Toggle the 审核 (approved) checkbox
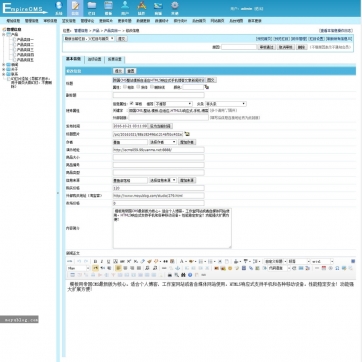This screenshot has height=362, width=362. [x=131, y=104]
